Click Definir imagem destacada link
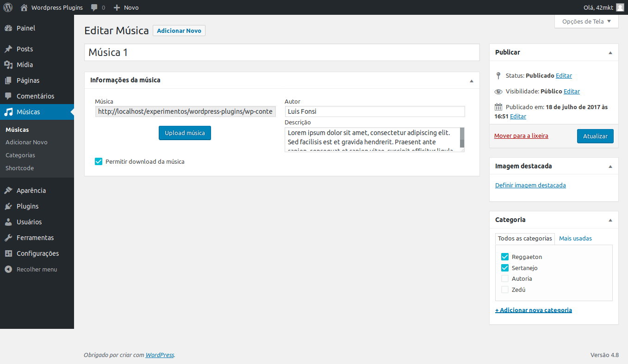The height and width of the screenshot is (364, 628). pos(530,185)
